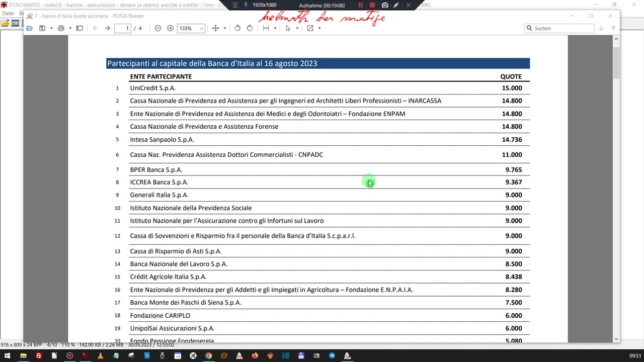
Task: Expand the cursor tool options arrow
Action: [x=297, y=28]
